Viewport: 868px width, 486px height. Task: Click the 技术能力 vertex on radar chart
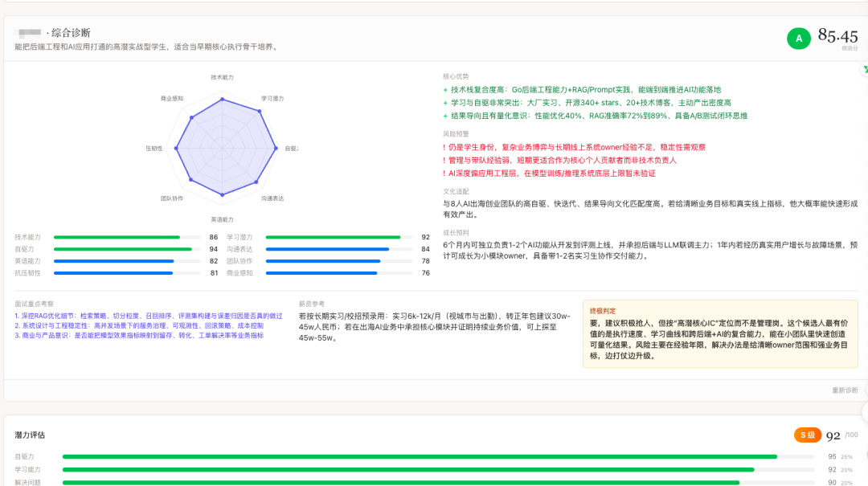pyautogui.click(x=223, y=98)
